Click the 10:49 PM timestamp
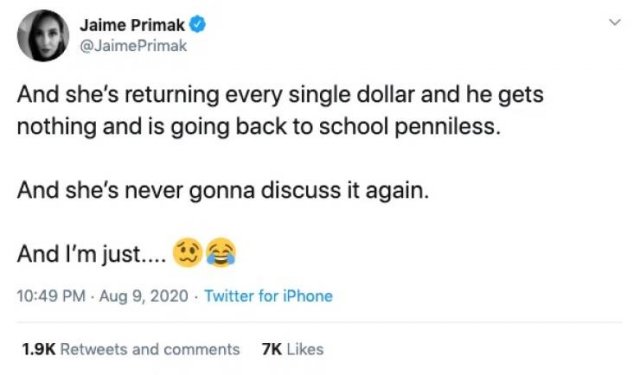Viewport: 640px width, 375px height. [51, 296]
